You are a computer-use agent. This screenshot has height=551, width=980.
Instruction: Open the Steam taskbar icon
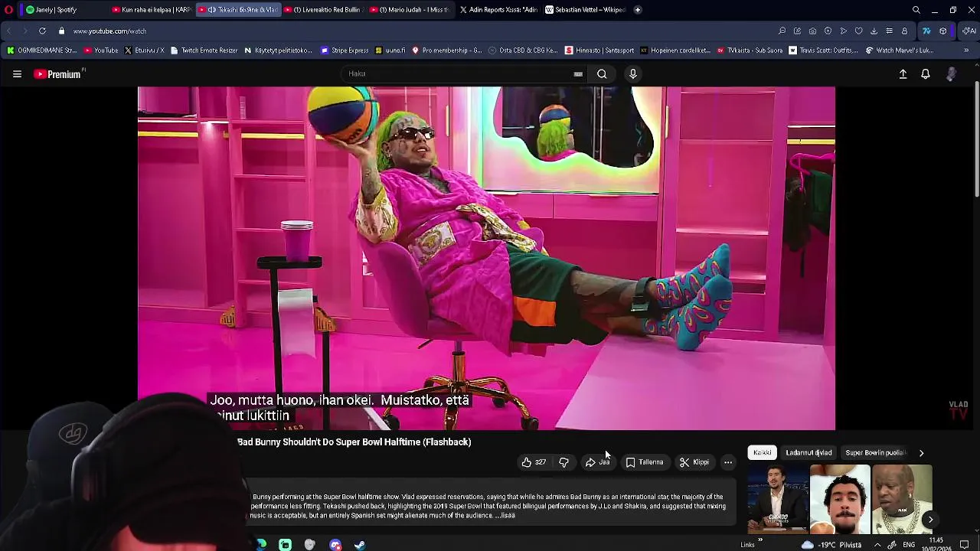(360, 545)
